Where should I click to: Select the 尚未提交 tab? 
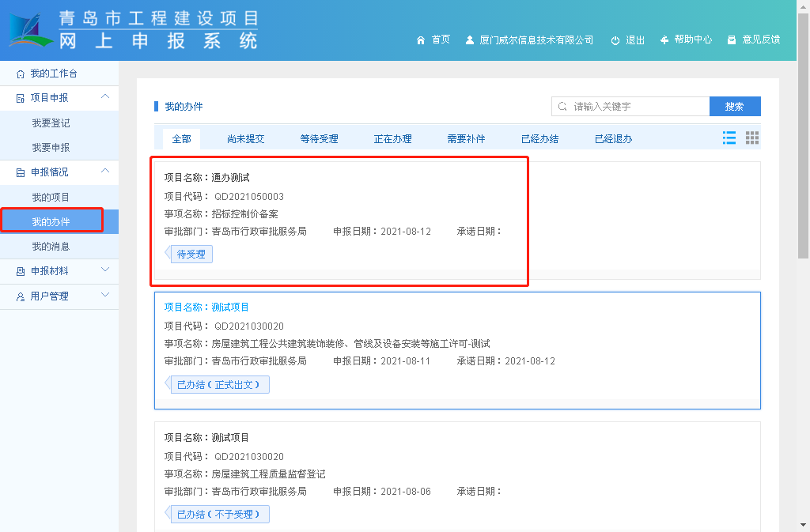pyautogui.click(x=245, y=139)
